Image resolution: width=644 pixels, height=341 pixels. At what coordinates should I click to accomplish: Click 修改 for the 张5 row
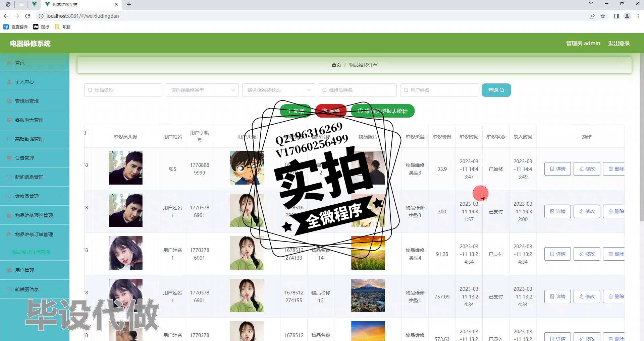587,169
